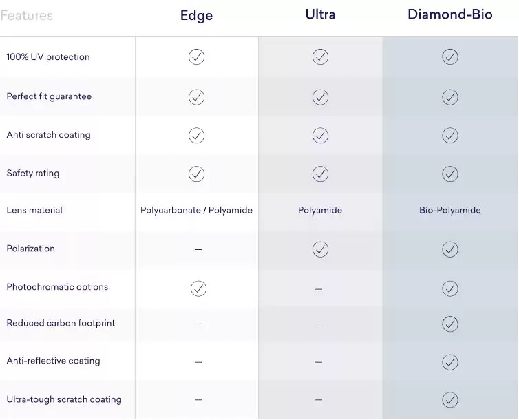Click the Edge 100% UV protection checkmark
Viewport: 519px width, 420px height.
[x=196, y=57]
